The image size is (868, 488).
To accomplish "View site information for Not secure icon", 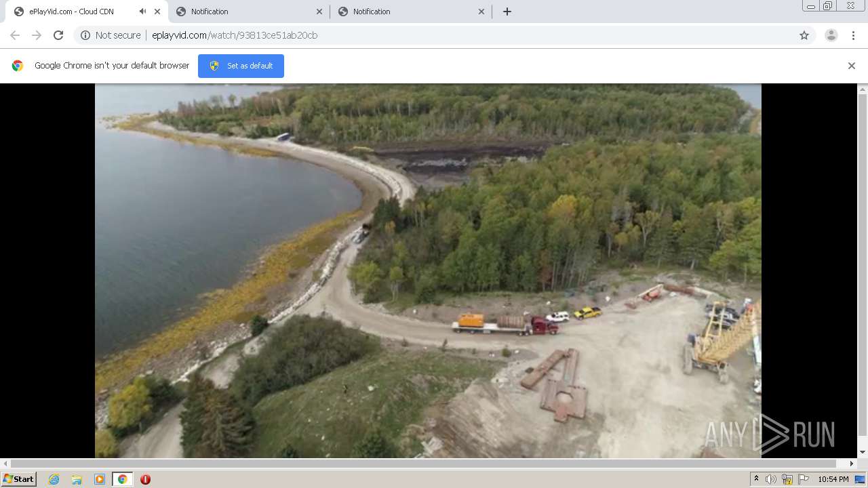I will (85, 35).
